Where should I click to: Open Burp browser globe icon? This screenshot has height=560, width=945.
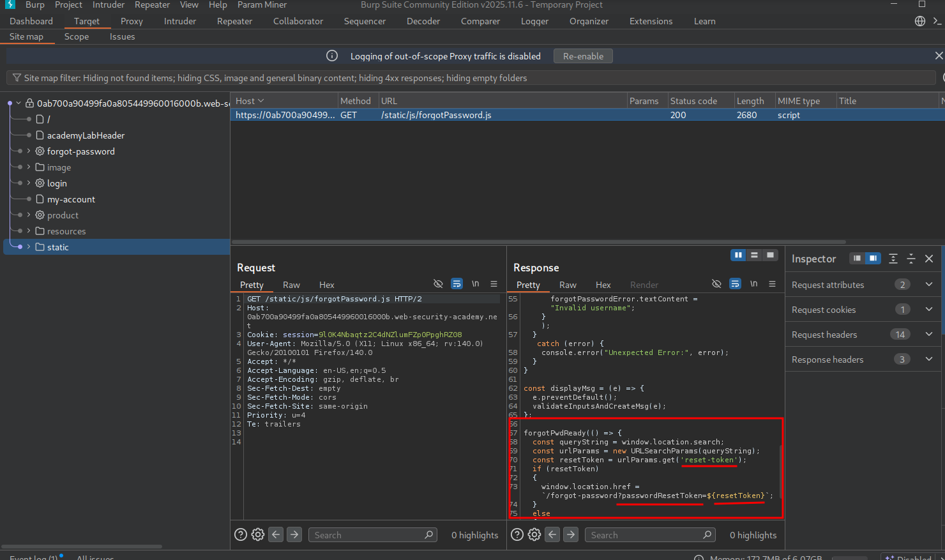(x=920, y=21)
